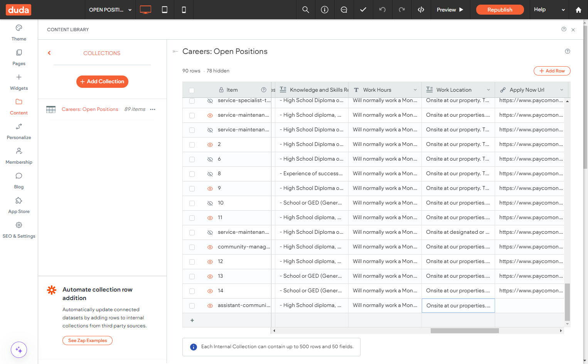Switch to mobile device view
The image size is (588, 364).
click(x=184, y=10)
